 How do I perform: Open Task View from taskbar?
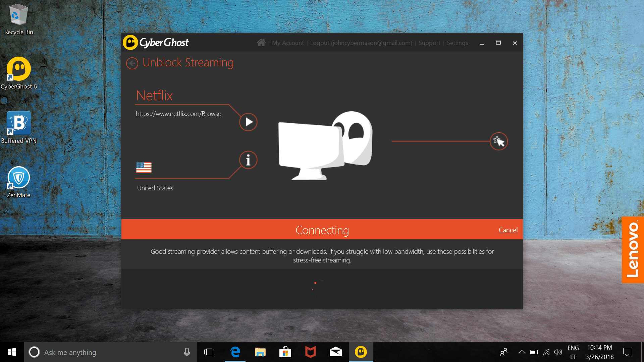point(209,352)
